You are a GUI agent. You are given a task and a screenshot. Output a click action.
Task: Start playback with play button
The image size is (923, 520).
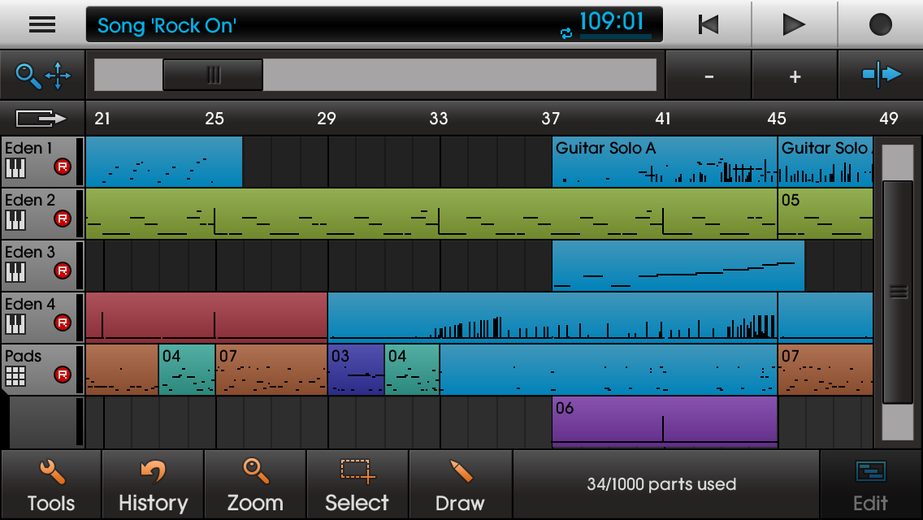(793, 25)
